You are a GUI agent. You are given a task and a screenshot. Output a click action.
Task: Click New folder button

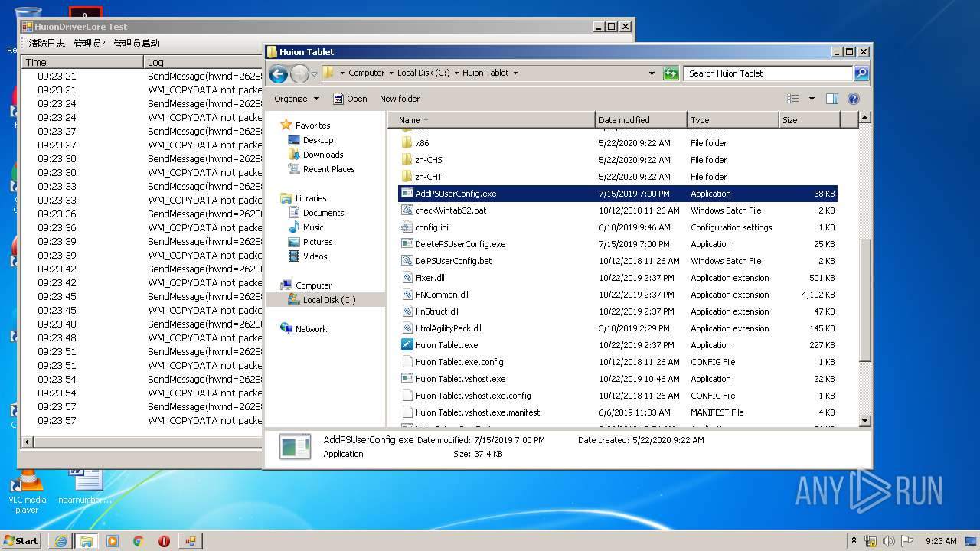pos(400,99)
